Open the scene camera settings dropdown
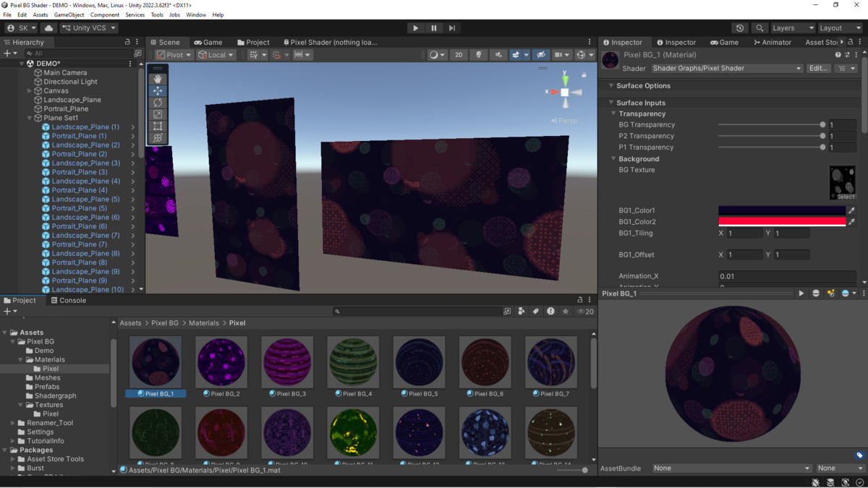 pyautogui.click(x=561, y=55)
